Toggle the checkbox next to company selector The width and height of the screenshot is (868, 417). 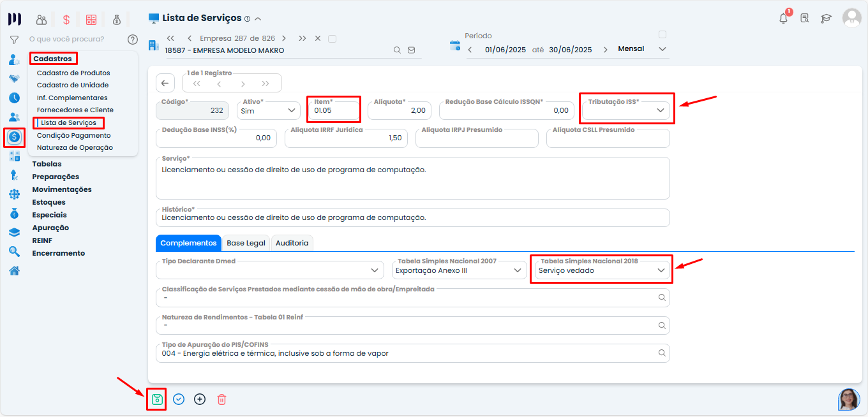(x=332, y=39)
